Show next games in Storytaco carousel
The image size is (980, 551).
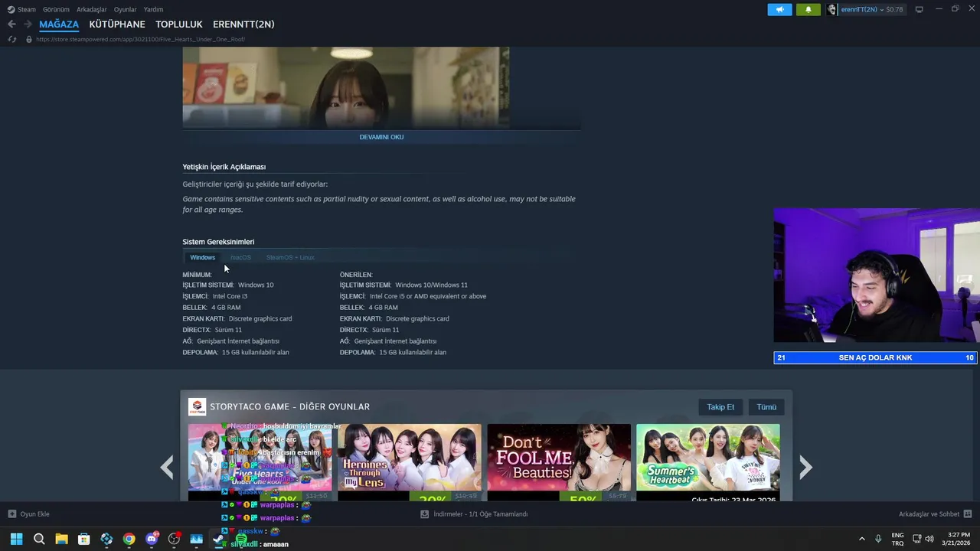[x=805, y=466]
